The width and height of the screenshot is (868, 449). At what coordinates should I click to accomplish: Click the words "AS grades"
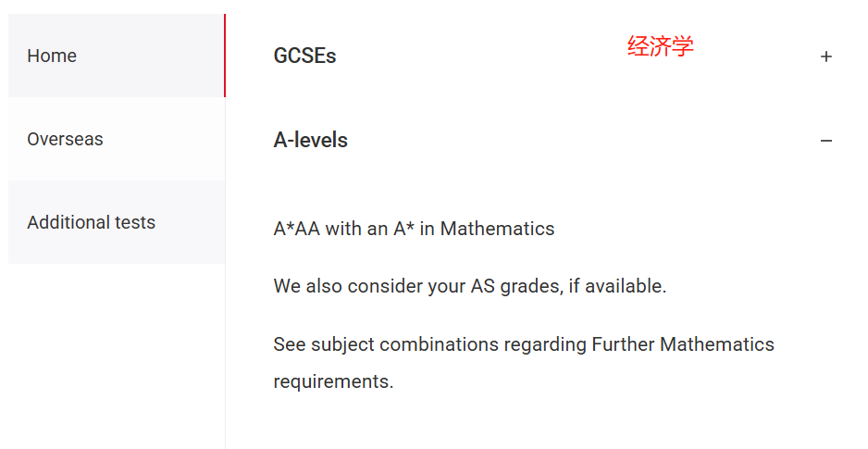point(515,286)
